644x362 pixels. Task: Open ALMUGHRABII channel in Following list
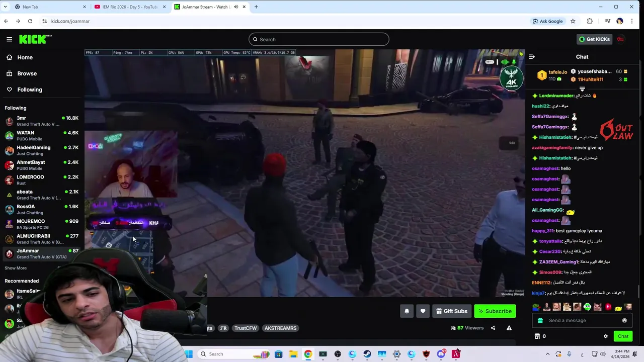(41, 239)
